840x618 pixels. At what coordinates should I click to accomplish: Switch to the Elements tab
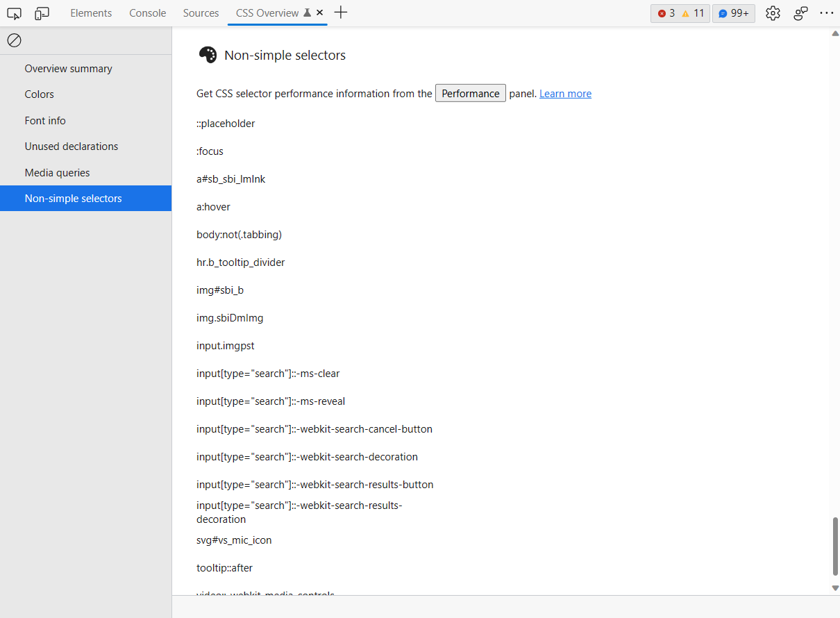[x=90, y=12]
